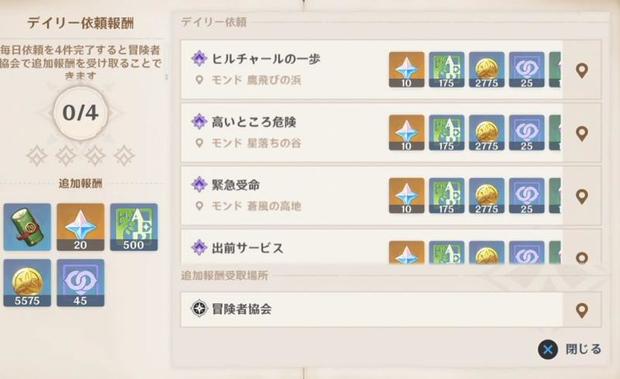620x379 pixels.
Task: Click map pin for ヒルチャールの一歩 commission
Action: [582, 70]
